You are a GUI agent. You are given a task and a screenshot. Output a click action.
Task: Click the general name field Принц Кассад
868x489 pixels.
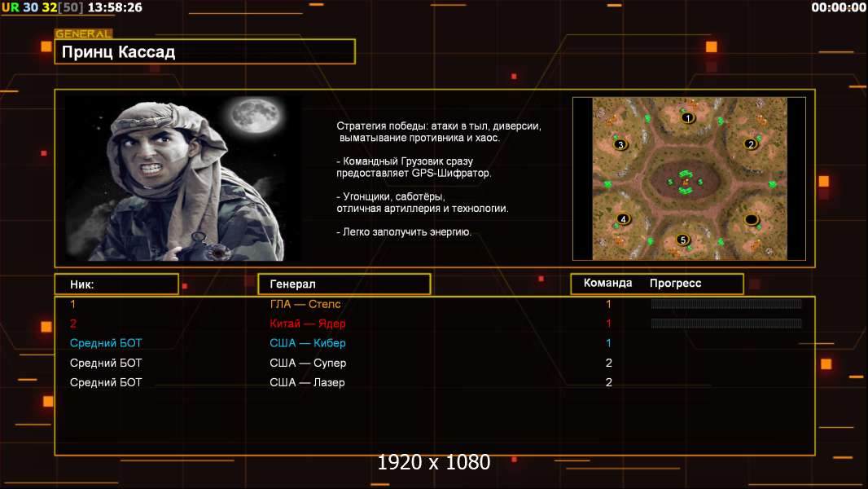[205, 51]
